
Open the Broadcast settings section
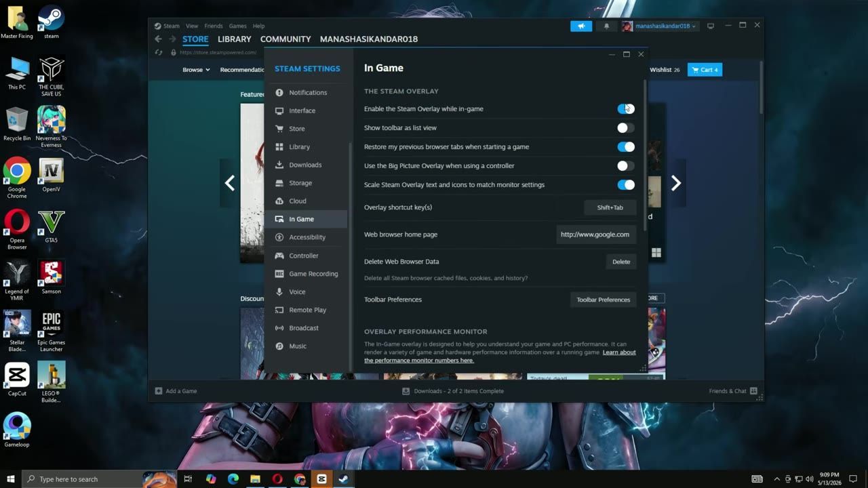click(x=303, y=328)
